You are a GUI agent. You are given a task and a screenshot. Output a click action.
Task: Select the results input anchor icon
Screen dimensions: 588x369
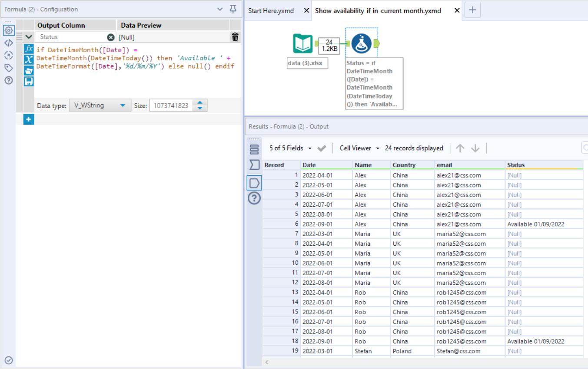coord(254,165)
